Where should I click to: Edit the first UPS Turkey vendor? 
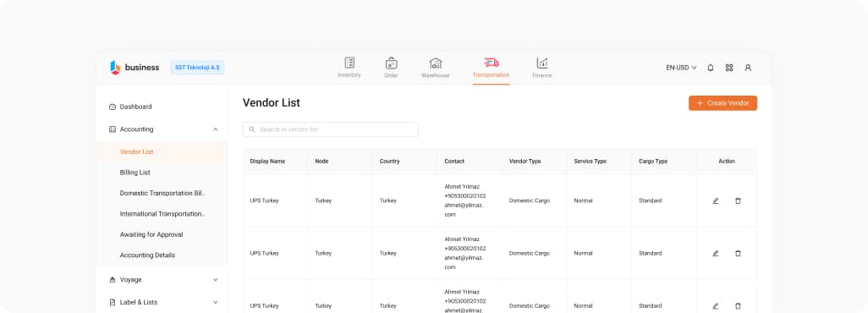pos(715,200)
